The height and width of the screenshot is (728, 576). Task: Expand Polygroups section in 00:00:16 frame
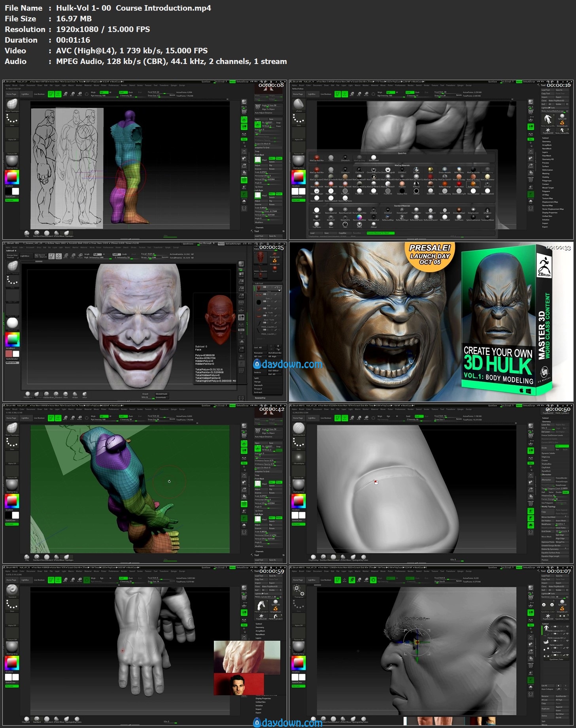(x=547, y=181)
